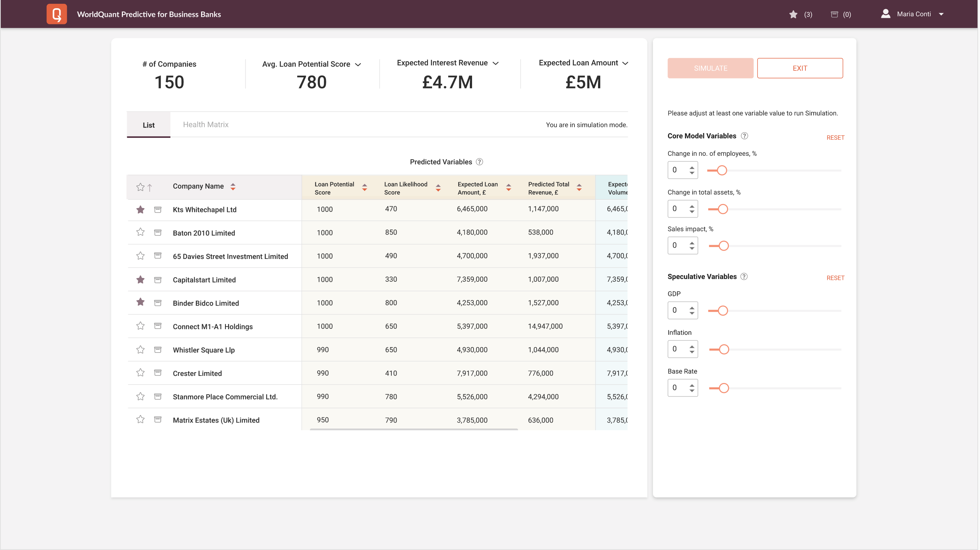Viewport: 980px width, 550px height.
Task: Click the WorldQuant logo icon
Action: point(57,14)
